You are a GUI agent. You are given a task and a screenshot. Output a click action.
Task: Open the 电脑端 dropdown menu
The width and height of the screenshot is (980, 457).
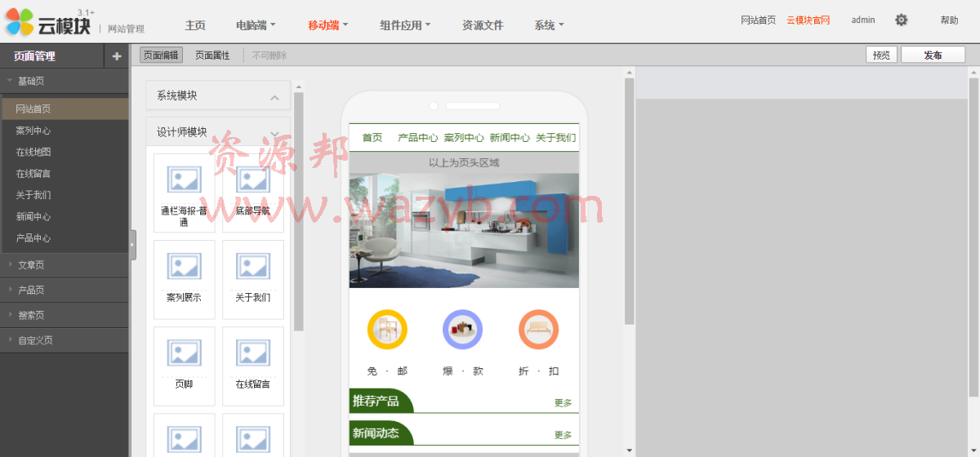(x=256, y=25)
